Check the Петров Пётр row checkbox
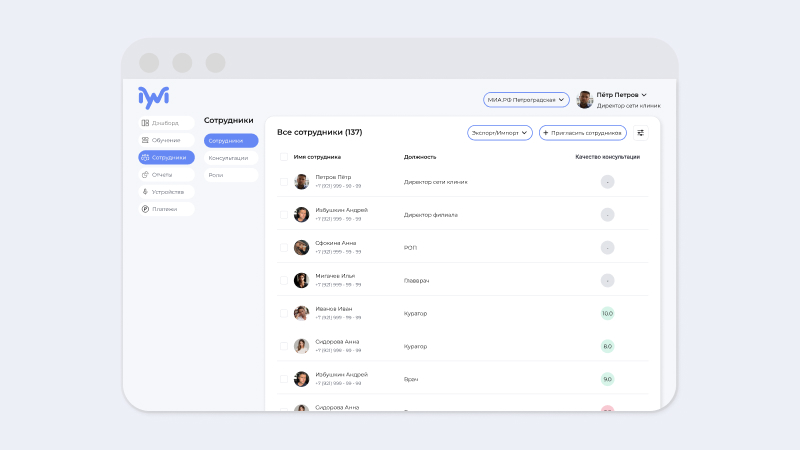The image size is (800, 450). (284, 182)
